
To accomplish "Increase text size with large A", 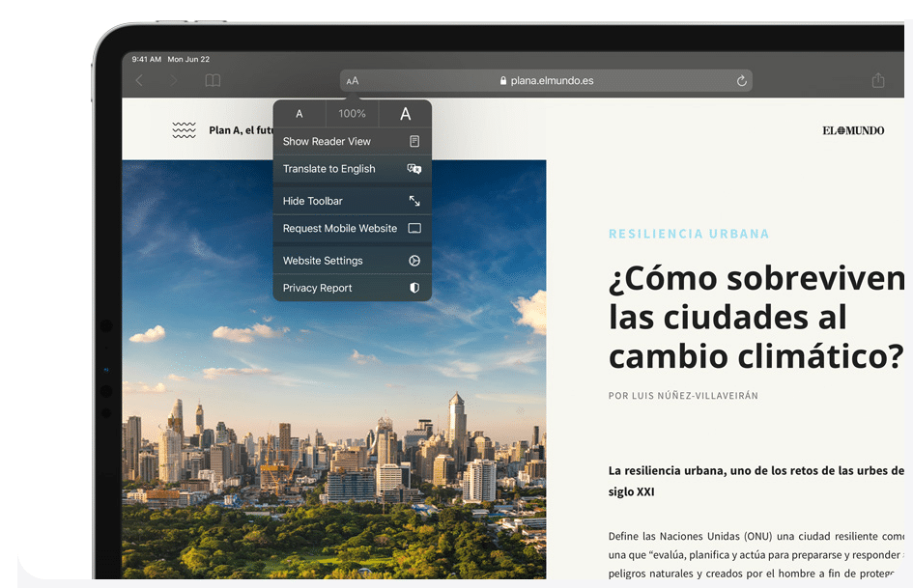I will click(406, 114).
